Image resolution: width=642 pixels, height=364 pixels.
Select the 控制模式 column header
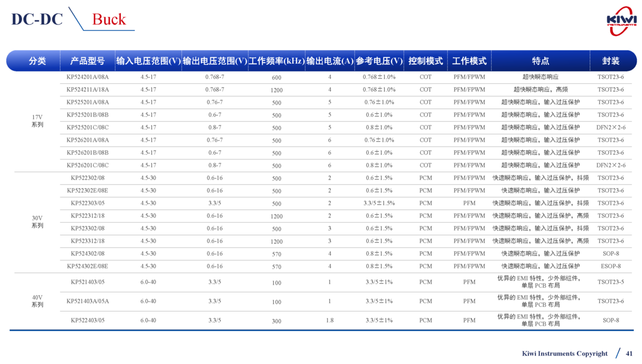425,61
